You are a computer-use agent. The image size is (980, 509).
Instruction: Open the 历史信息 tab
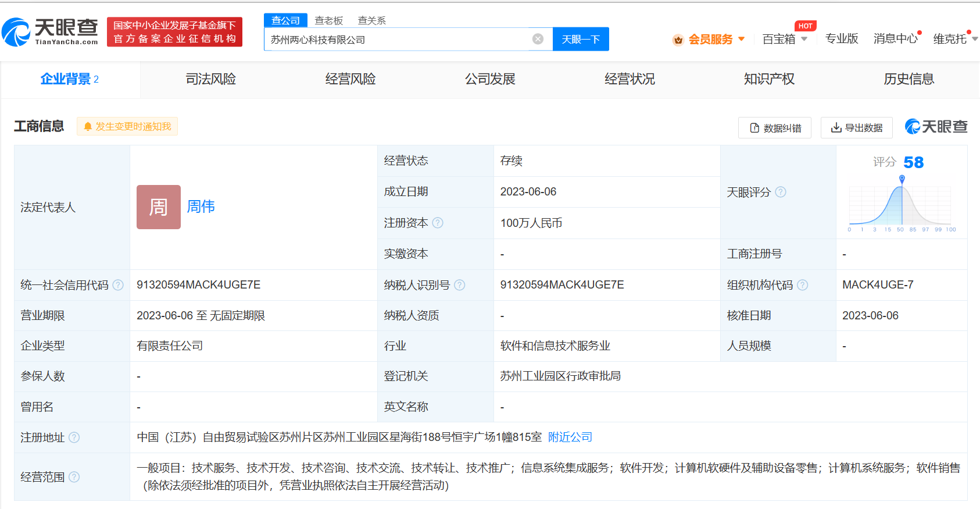pyautogui.click(x=909, y=79)
